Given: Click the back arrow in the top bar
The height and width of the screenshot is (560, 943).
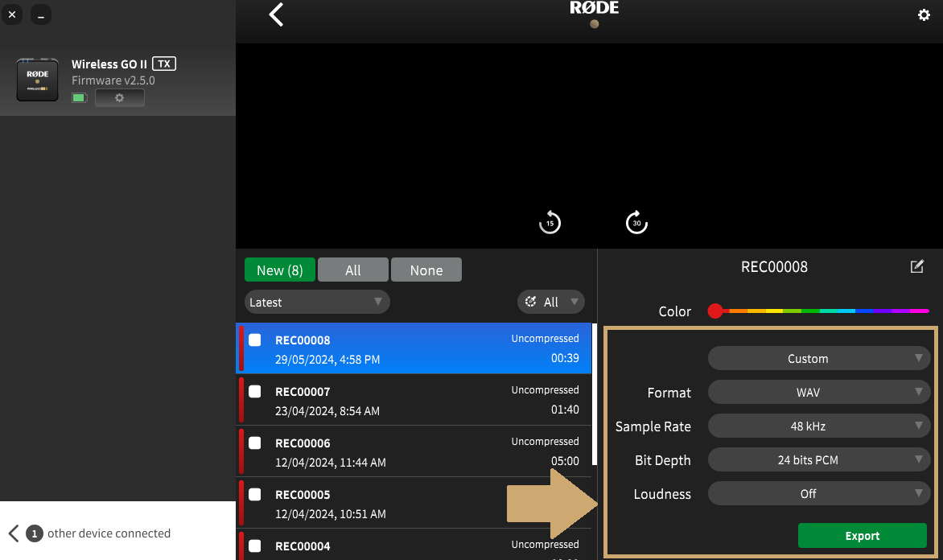Looking at the screenshot, I should (276, 14).
